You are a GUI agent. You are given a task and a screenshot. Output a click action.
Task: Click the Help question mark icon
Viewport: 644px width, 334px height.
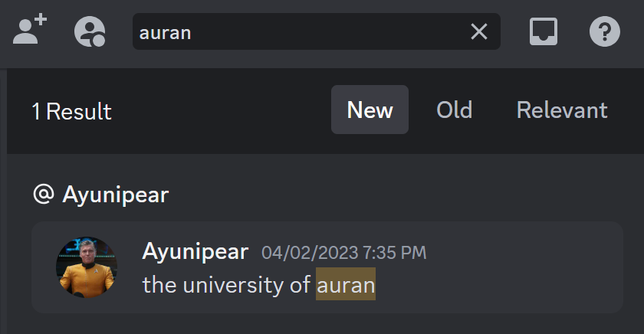pos(604,31)
